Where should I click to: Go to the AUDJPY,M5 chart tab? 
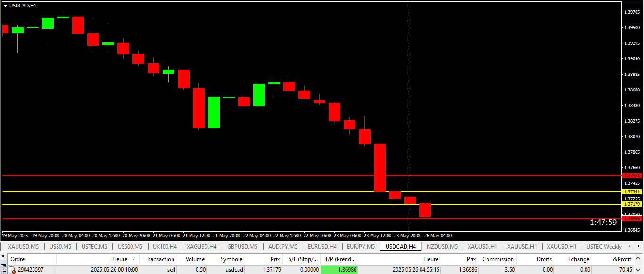tap(283, 246)
